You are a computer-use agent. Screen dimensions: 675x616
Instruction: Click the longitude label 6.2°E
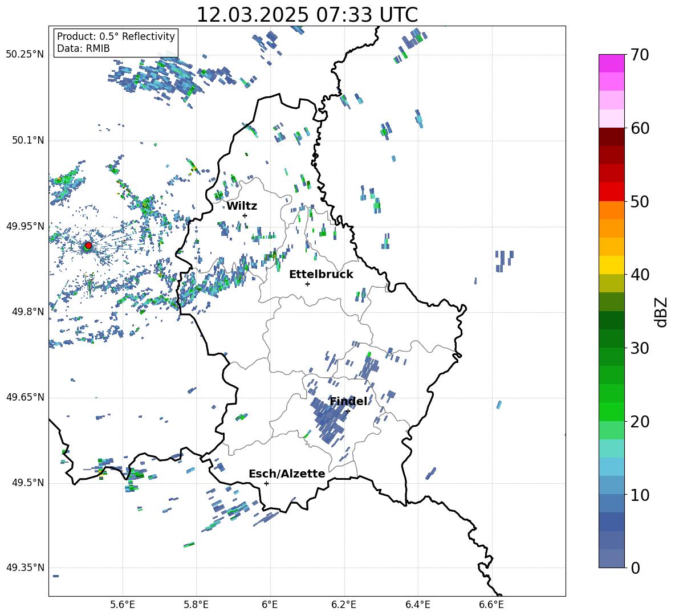pos(344,605)
